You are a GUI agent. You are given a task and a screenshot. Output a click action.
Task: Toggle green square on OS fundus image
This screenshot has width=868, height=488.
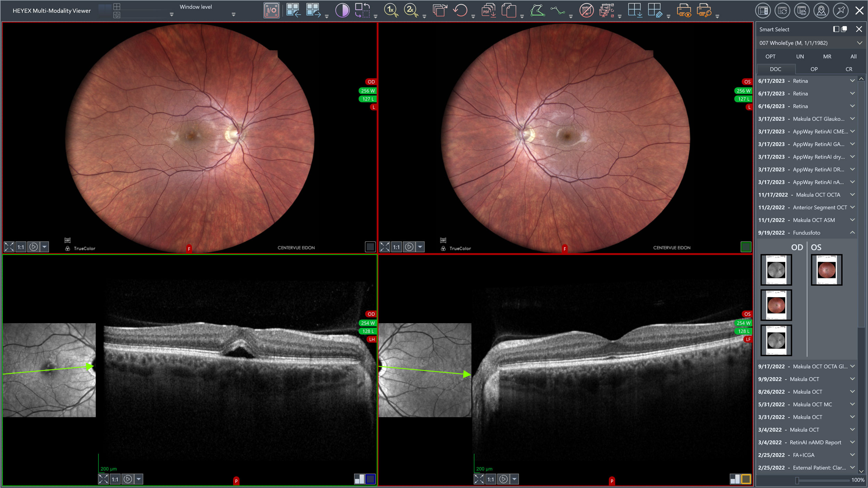point(746,247)
